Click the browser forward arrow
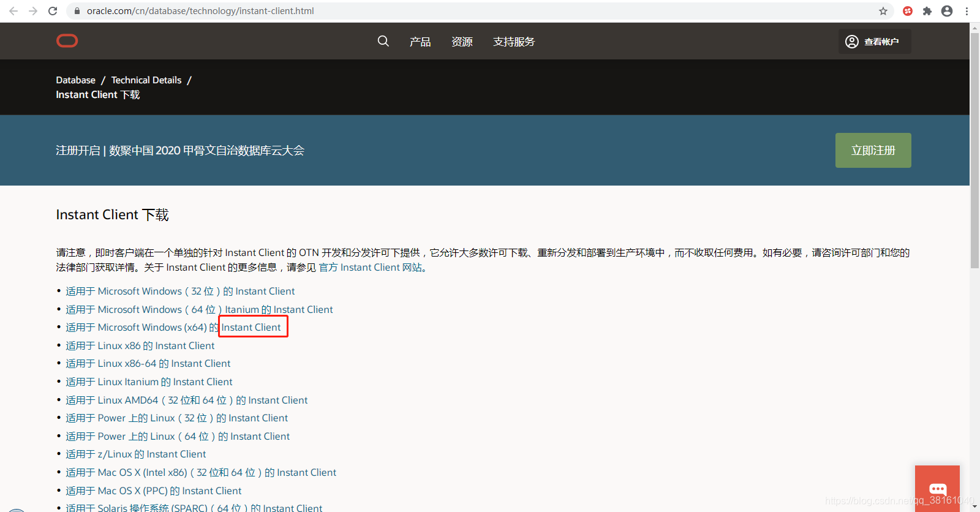 33,11
